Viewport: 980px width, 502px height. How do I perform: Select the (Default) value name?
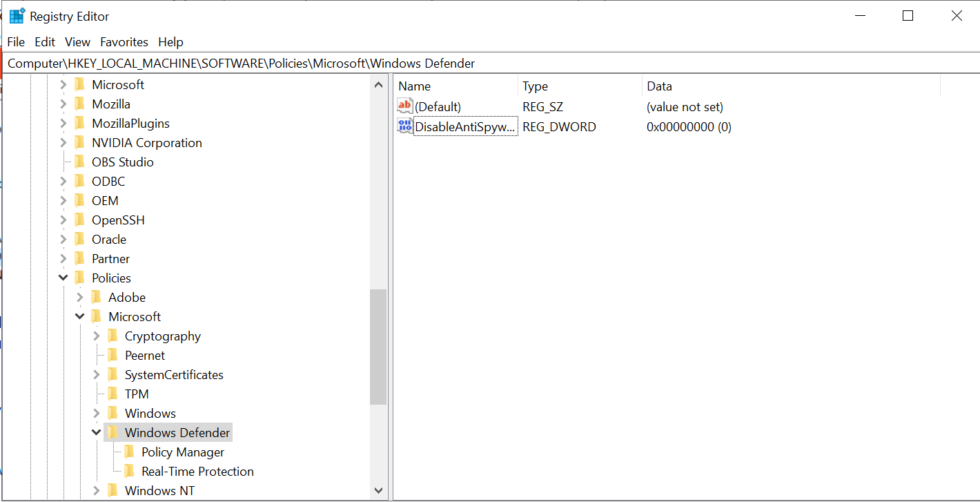point(438,107)
